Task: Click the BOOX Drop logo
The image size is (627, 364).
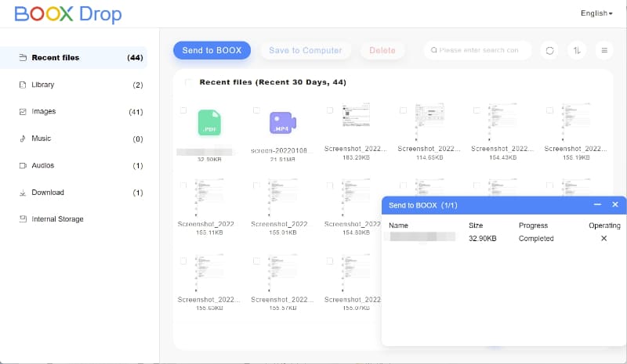Action: 68,14
